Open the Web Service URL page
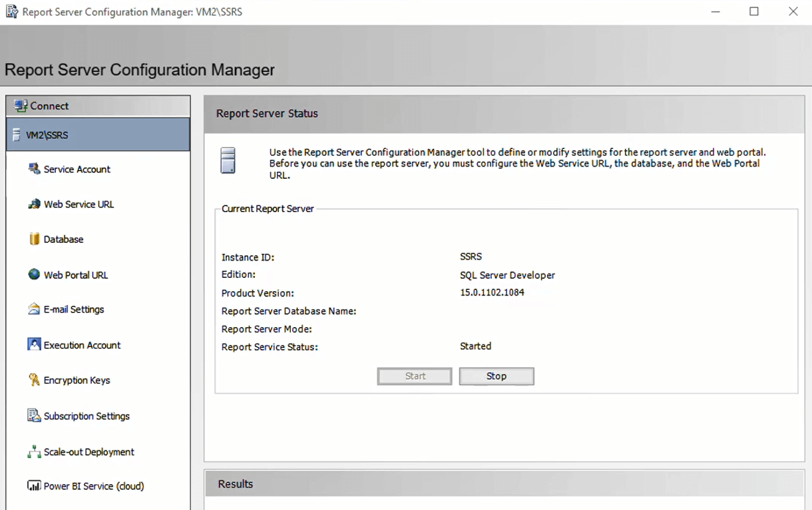This screenshot has height=510, width=812. pos(79,205)
